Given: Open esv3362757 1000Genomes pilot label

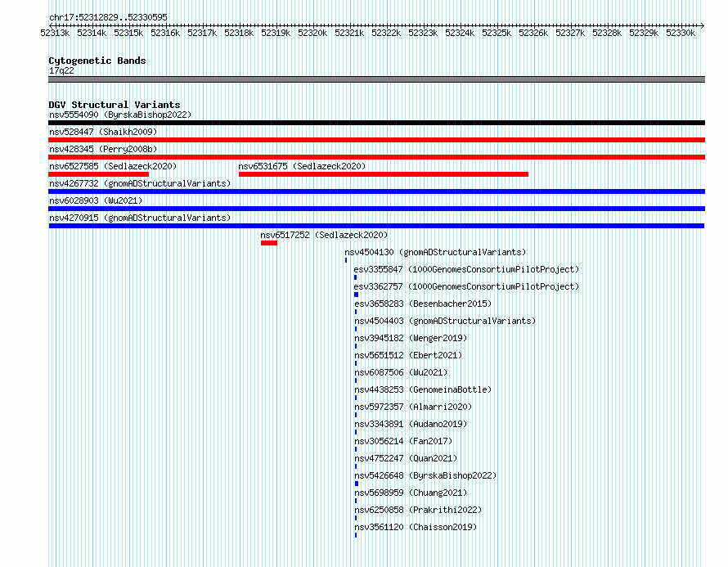Looking at the screenshot, I should [x=466, y=286].
